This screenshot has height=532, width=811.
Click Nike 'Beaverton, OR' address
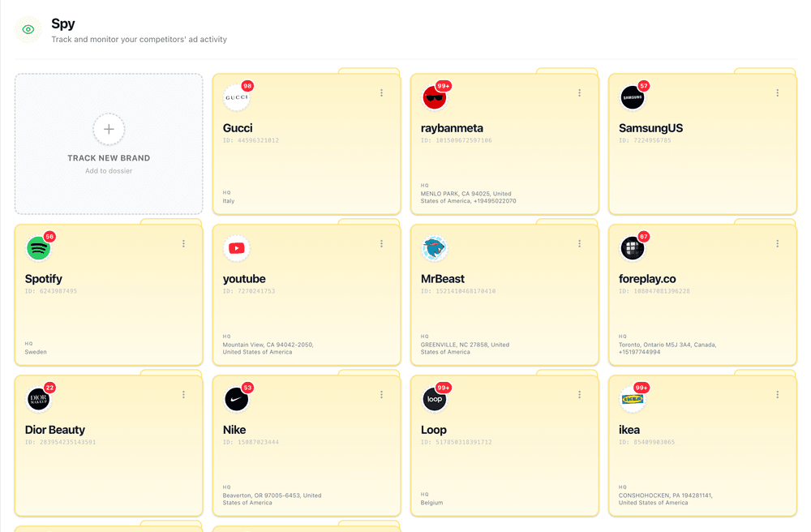click(272, 500)
